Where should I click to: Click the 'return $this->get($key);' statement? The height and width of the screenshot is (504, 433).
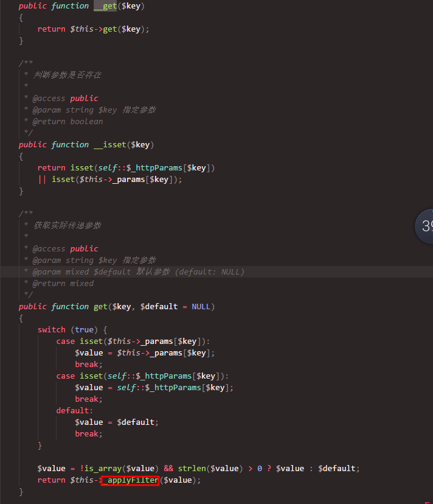(x=93, y=29)
